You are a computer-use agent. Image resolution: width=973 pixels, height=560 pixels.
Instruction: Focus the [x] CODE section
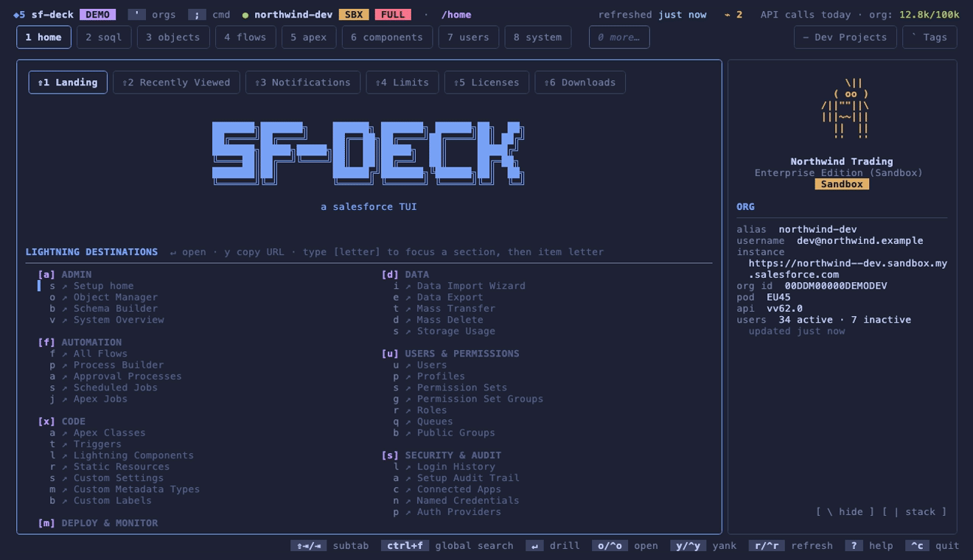[62, 421]
